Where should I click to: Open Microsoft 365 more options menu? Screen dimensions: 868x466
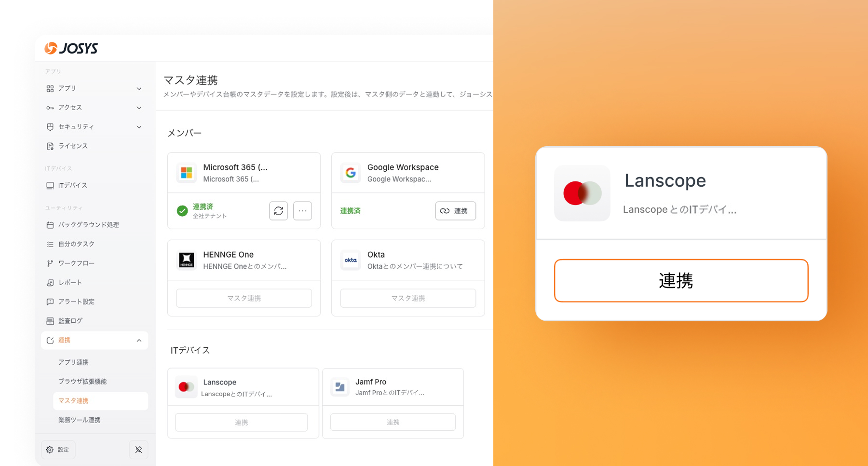[x=302, y=211]
